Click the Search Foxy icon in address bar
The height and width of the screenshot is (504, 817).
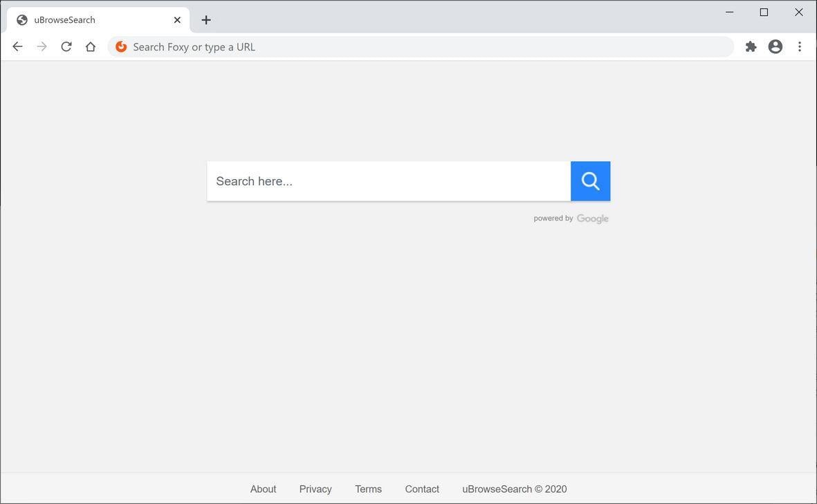[x=121, y=46]
